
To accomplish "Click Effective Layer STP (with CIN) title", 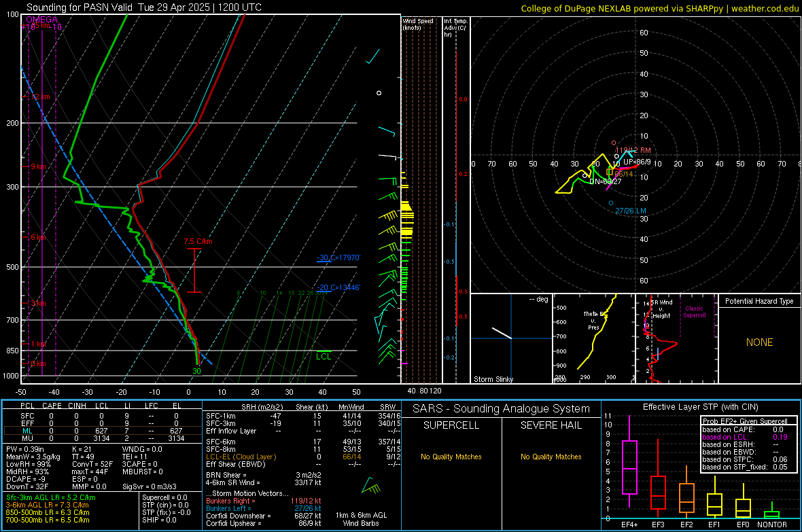I will coord(700,407).
